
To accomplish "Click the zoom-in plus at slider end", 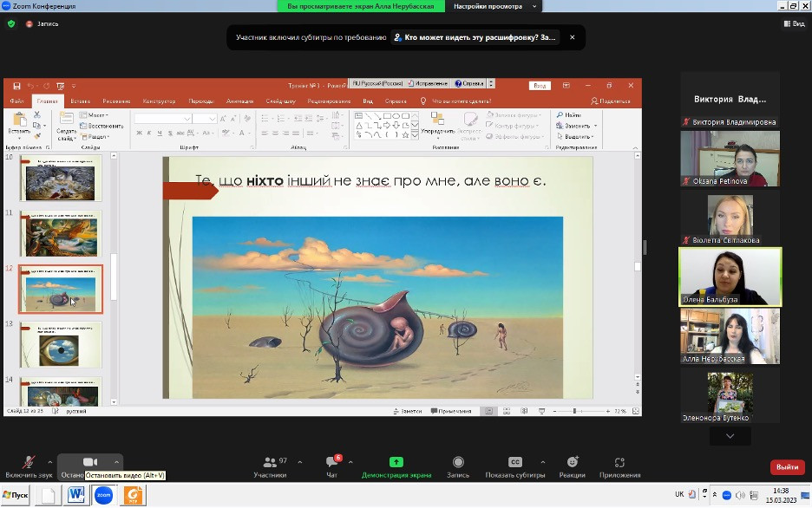I will (x=608, y=411).
